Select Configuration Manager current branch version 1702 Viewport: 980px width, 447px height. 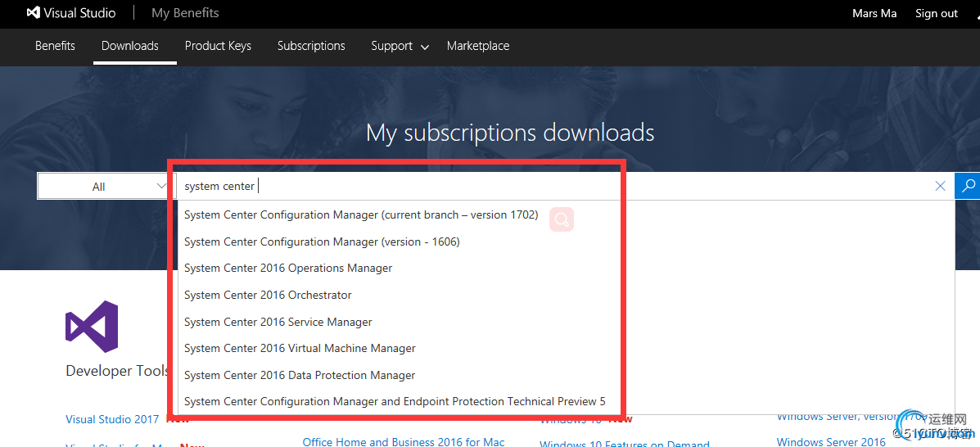tap(361, 214)
